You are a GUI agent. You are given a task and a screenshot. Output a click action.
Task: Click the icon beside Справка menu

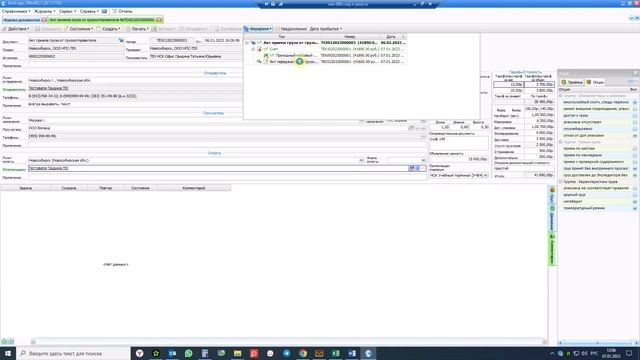pos(104,11)
